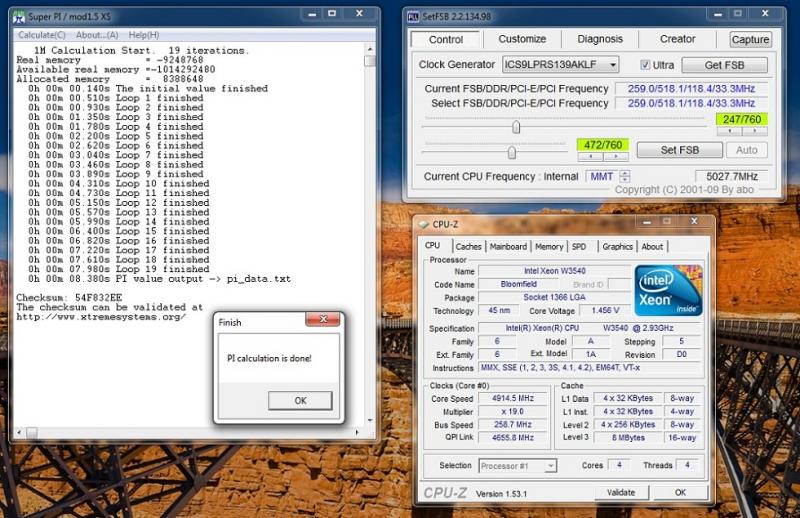Screen dimensions: 800x518
Task: Open the About menu in Super PI
Action: click(97, 35)
